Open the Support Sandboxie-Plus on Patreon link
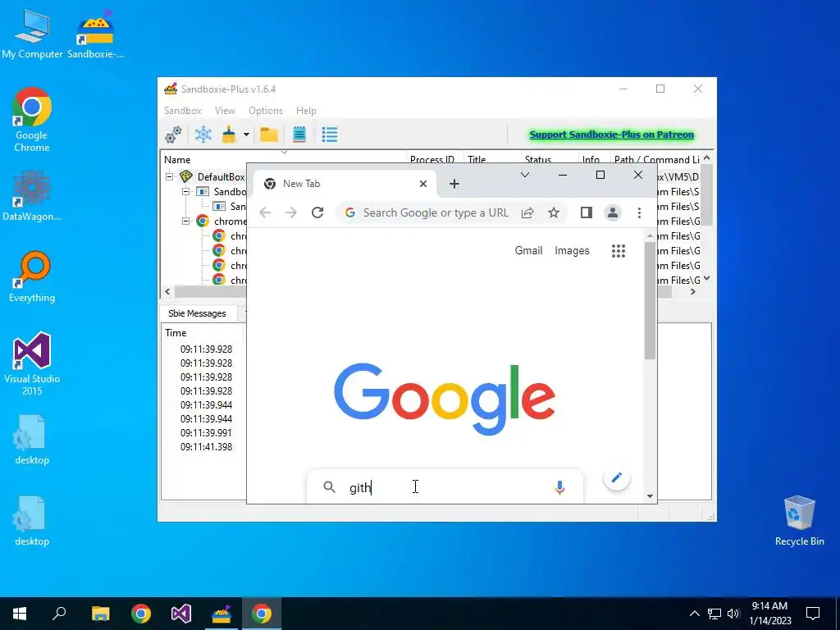840x630 pixels. 611,135
